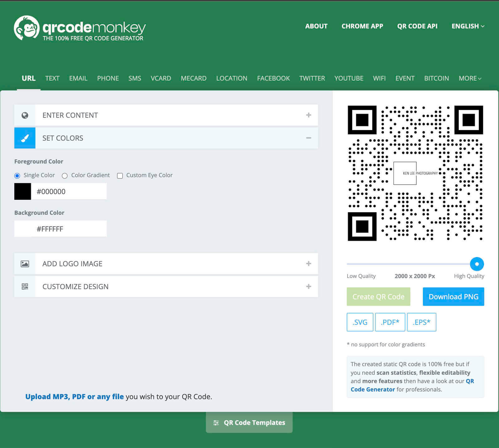This screenshot has width=499, height=448.
Task: Switch to the WIFI tab
Action: [379, 78]
